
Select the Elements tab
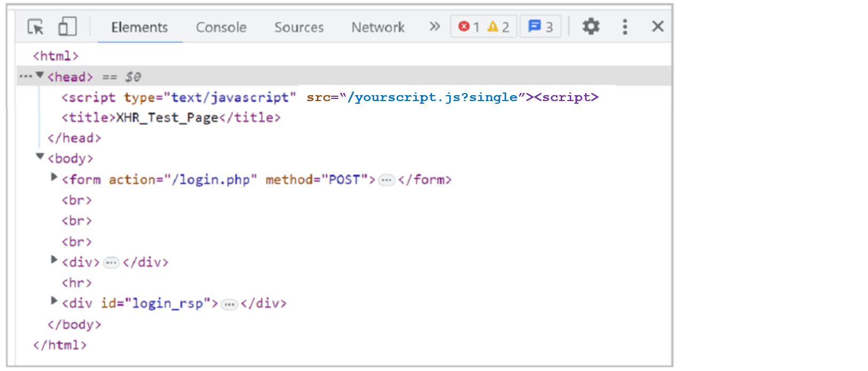(x=139, y=27)
